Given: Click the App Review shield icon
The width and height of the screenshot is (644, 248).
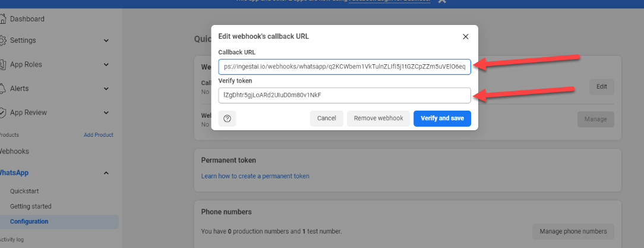Looking at the screenshot, I should pos(2,112).
